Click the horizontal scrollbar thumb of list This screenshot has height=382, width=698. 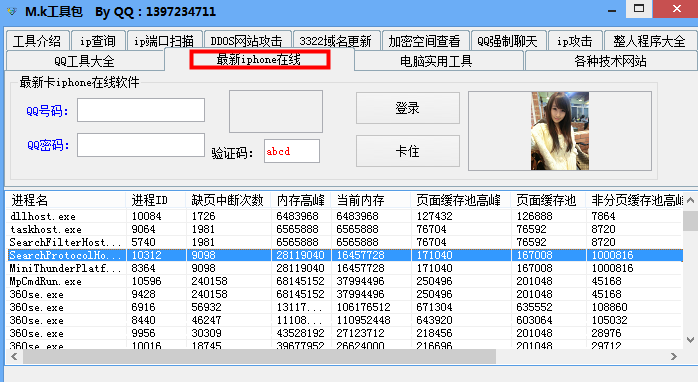(x=260, y=356)
